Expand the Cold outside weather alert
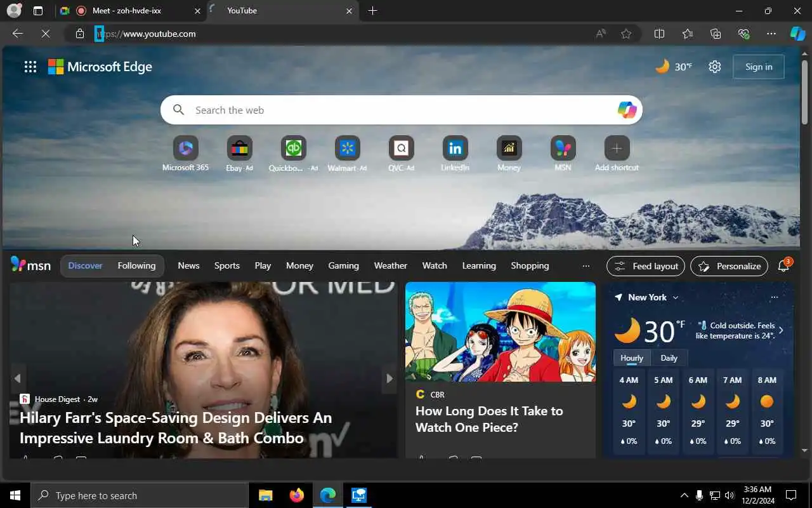This screenshot has height=508, width=812. 781,330
